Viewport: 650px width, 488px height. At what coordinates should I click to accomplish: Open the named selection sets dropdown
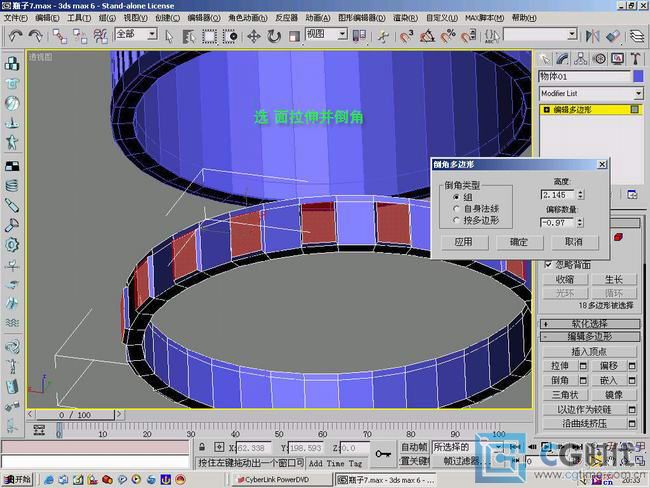tap(572, 34)
